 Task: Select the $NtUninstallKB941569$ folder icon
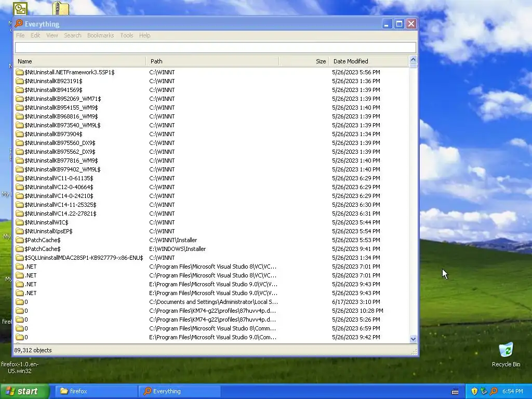20,90
